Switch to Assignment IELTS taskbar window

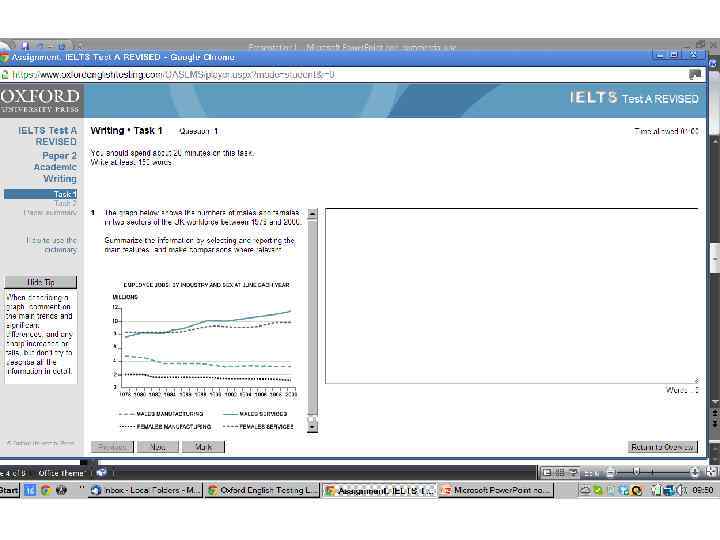[x=379, y=490]
